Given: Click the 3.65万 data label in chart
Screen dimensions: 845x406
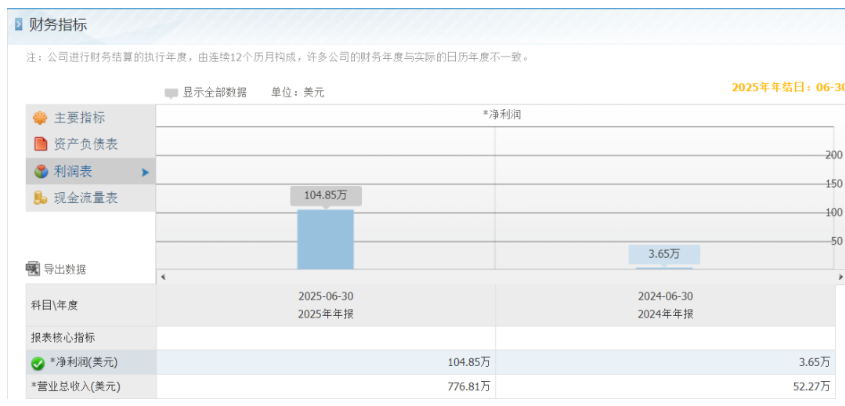Looking at the screenshot, I should click(x=664, y=254).
